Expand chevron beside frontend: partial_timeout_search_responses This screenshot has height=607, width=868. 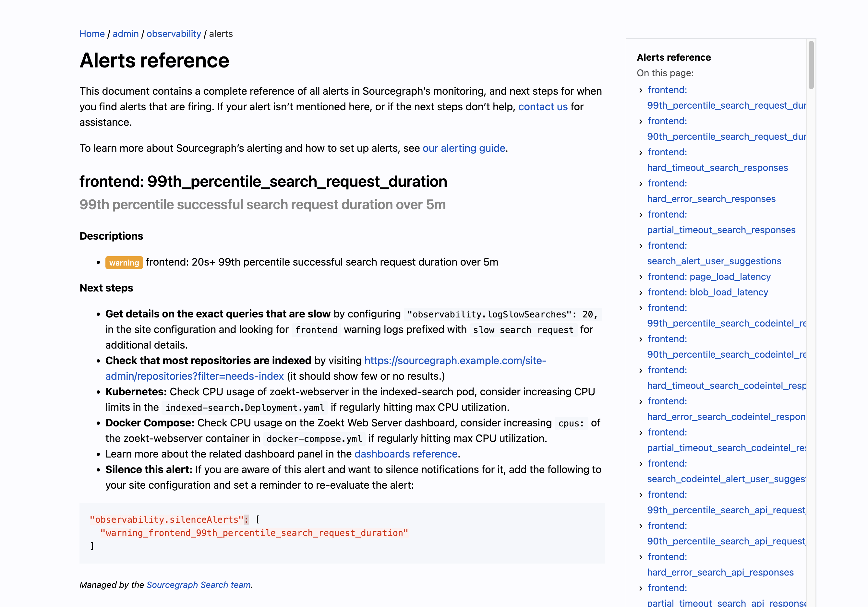pyautogui.click(x=640, y=215)
